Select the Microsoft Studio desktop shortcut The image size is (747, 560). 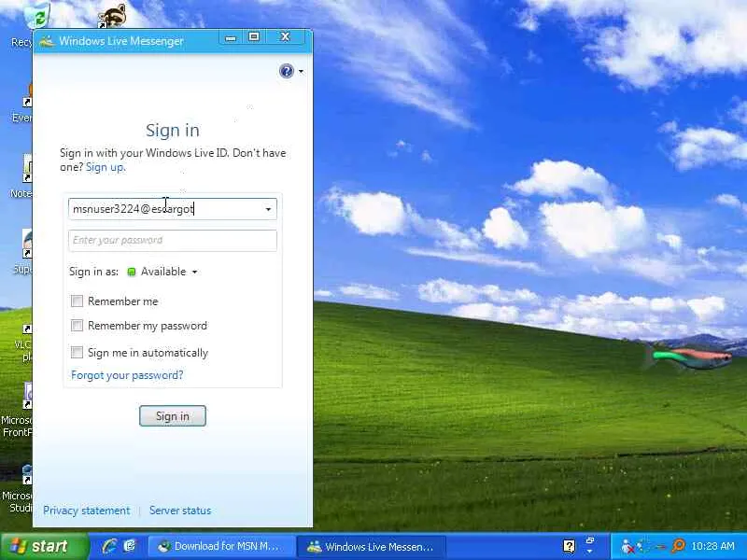pos(17,488)
